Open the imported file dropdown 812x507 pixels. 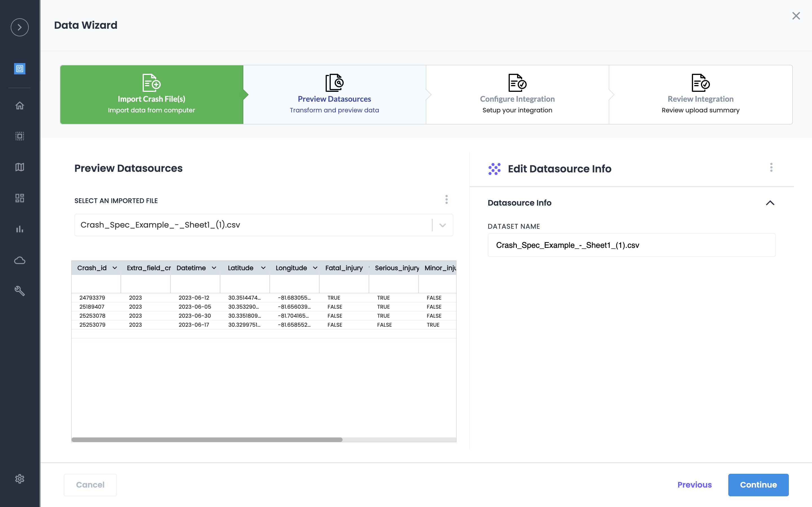pyautogui.click(x=442, y=225)
